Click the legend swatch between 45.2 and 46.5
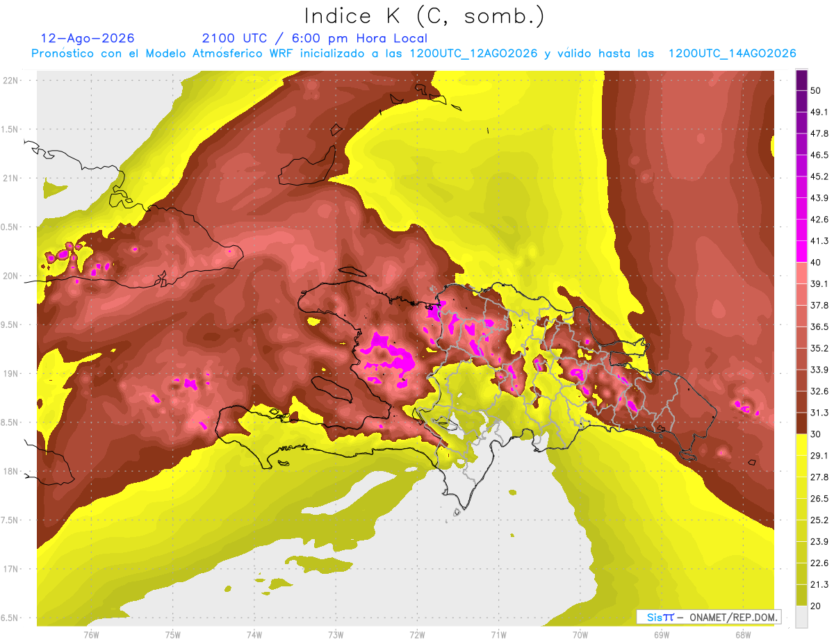The height and width of the screenshot is (644, 834). coord(801,166)
